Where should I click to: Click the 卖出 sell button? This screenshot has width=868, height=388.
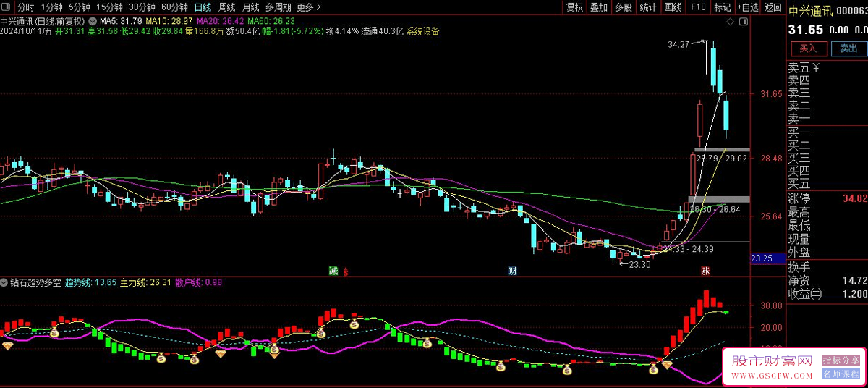(848, 48)
